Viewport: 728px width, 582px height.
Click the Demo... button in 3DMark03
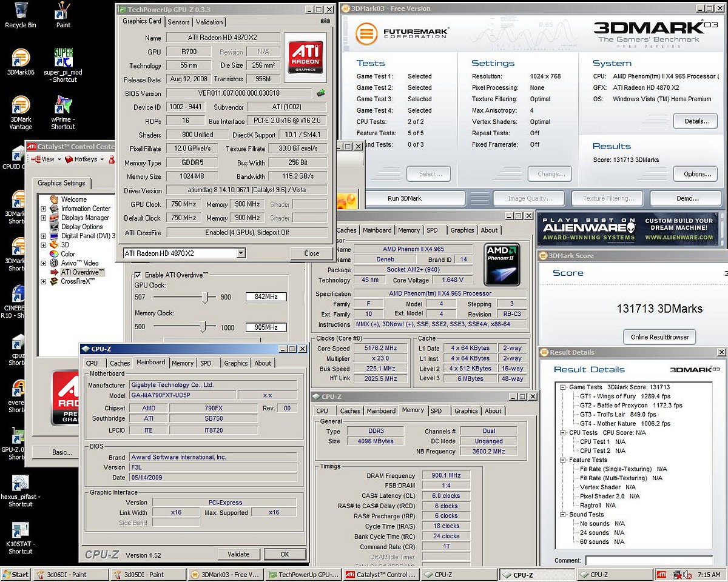point(687,198)
